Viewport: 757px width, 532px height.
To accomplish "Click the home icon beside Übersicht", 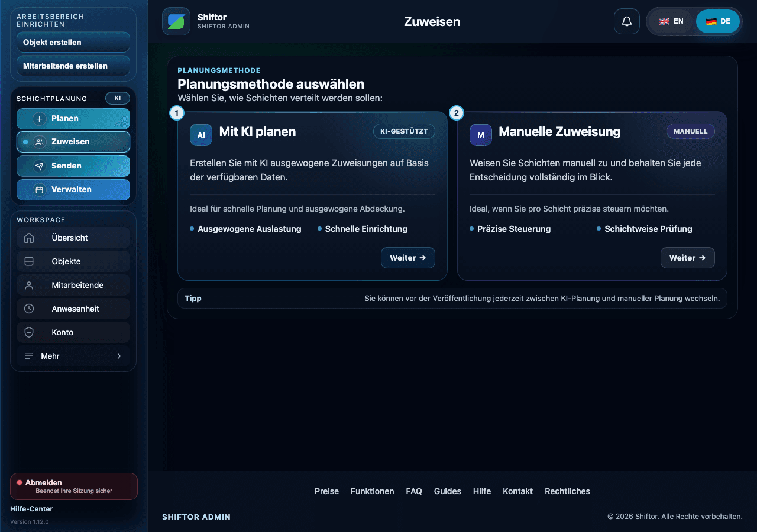I will tap(29, 238).
